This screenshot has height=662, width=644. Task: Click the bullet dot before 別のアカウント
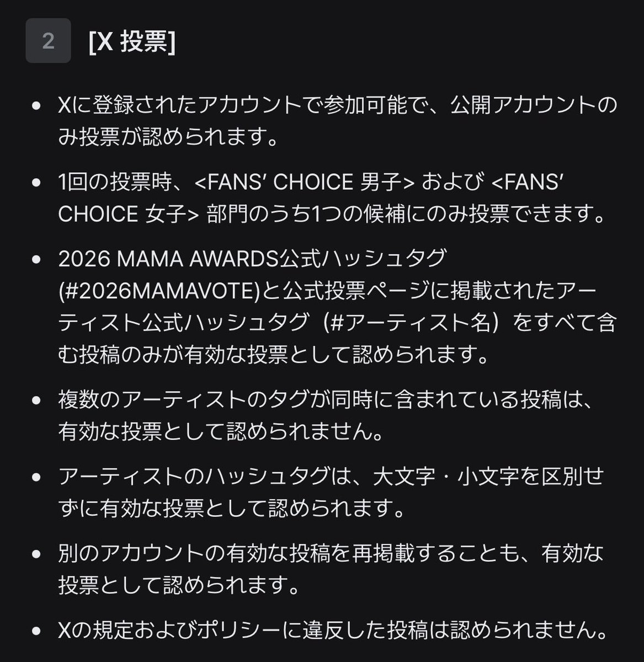pyautogui.click(x=37, y=552)
